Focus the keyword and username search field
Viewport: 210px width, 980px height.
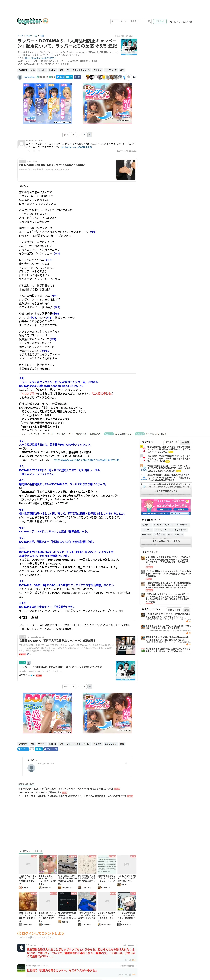click(129, 21)
